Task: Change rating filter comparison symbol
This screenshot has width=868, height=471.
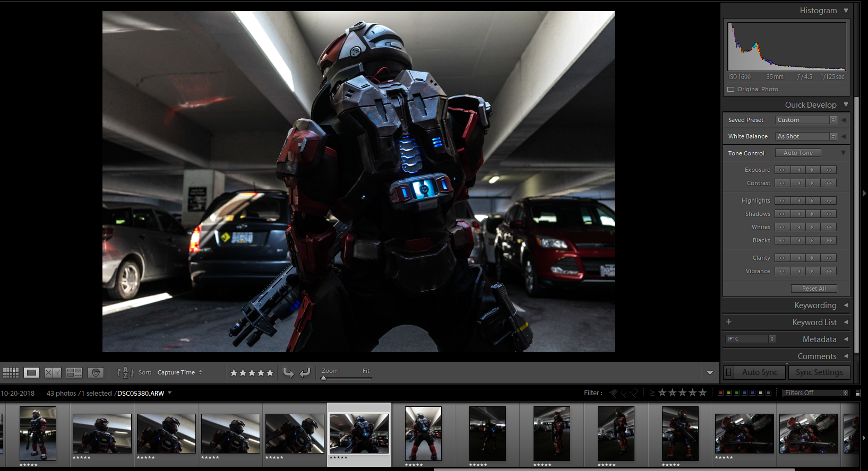Action: (652, 393)
